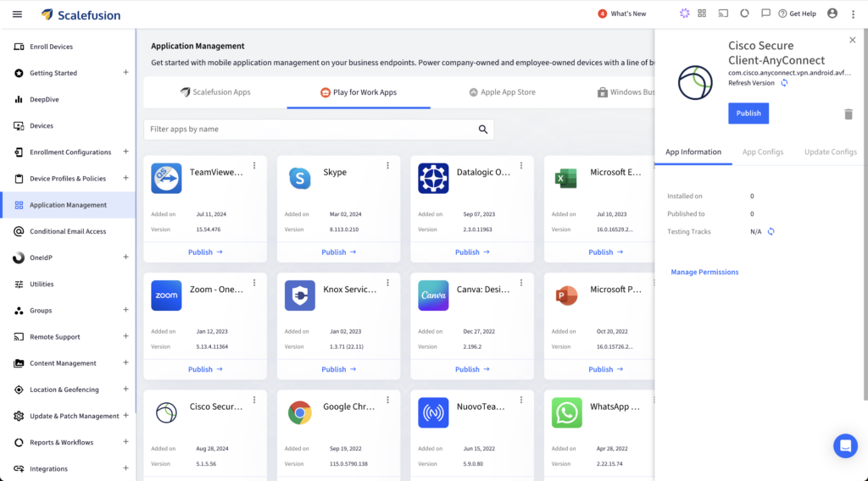The height and width of the screenshot is (481, 868).
Task: Switch to Scalefusion Apps tab
Action: [x=215, y=92]
